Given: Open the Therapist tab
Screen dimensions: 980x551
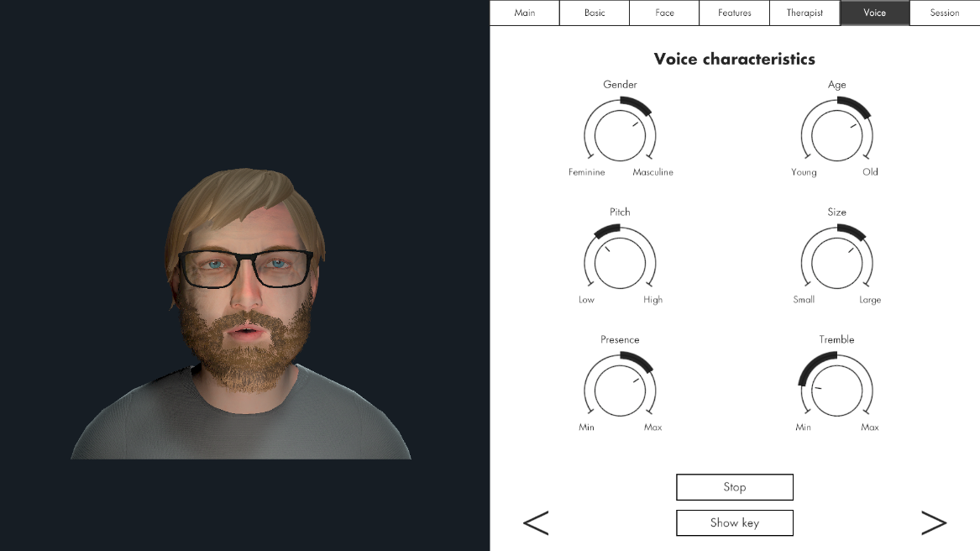Looking at the screenshot, I should coord(804,13).
